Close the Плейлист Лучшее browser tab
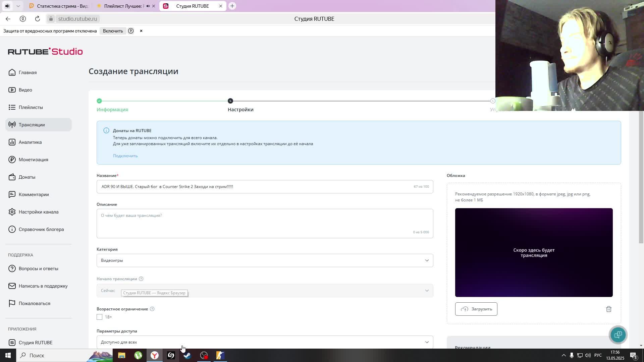Viewport: 644px width, 362px height. (154, 6)
